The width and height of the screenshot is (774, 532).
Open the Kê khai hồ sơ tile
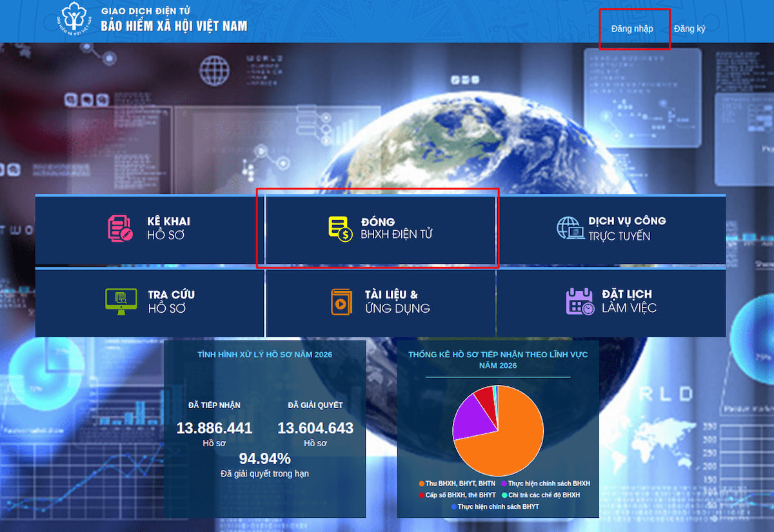click(x=149, y=230)
